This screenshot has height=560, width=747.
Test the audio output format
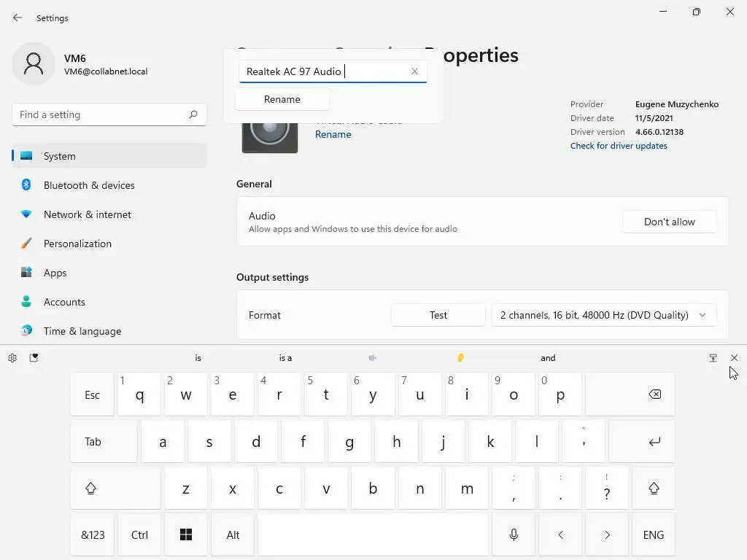click(x=438, y=315)
